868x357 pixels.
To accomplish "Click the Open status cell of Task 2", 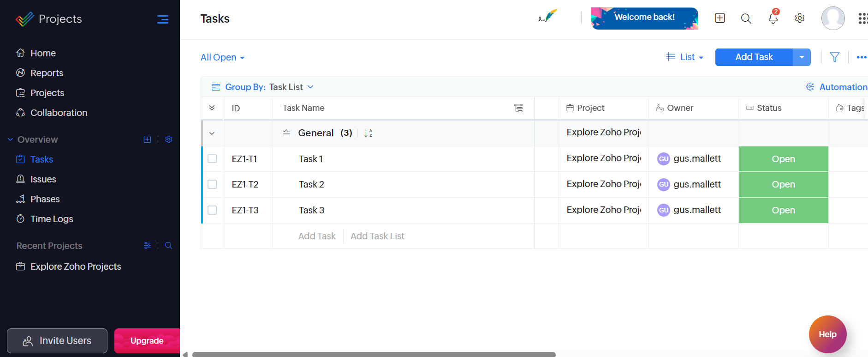I will [784, 184].
